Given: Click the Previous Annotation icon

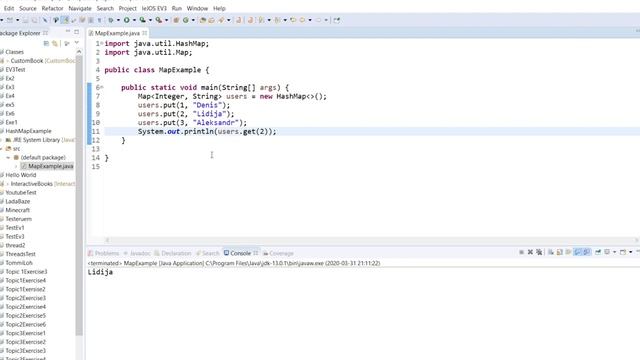Looking at the screenshot, I should (278, 20).
